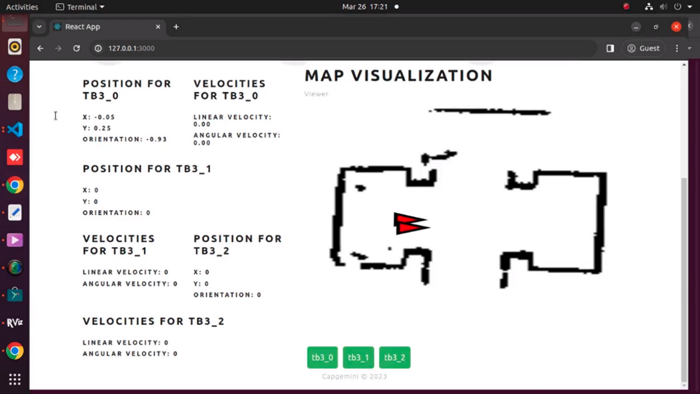Click "Position for TB3_2" heading

tap(238, 245)
